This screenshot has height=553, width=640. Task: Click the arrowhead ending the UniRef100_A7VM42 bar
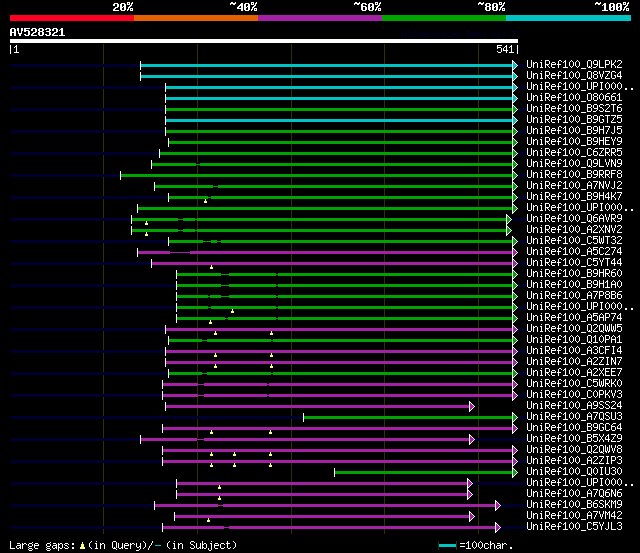(x=472, y=516)
